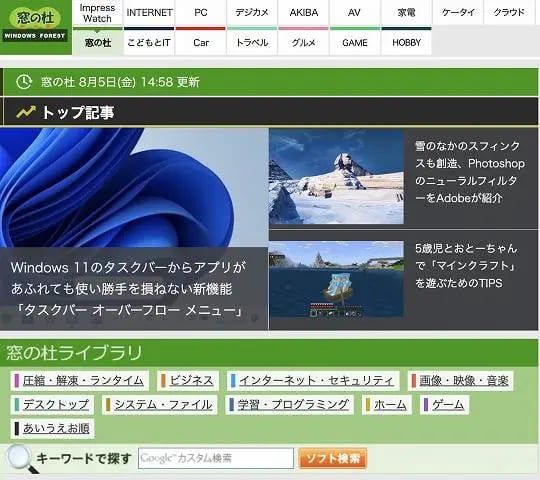
Task: Open the インターネット・セキュリティ category
Action: coord(313,381)
